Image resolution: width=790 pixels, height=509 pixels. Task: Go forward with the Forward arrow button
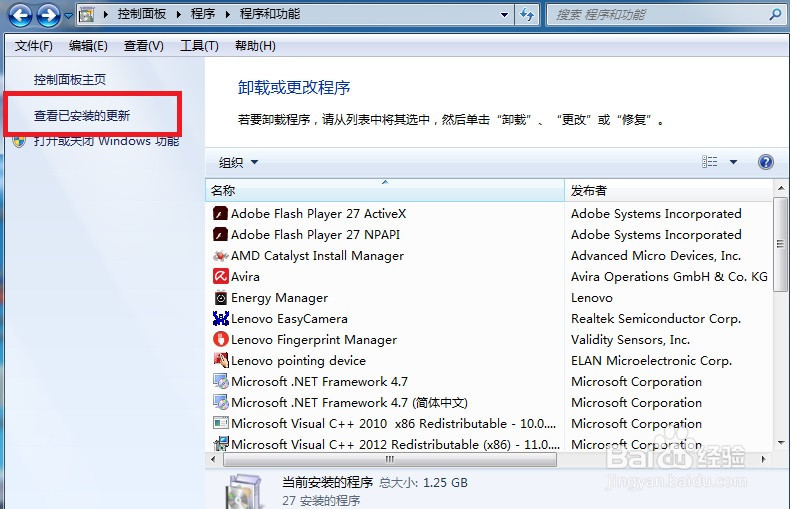click(x=48, y=15)
